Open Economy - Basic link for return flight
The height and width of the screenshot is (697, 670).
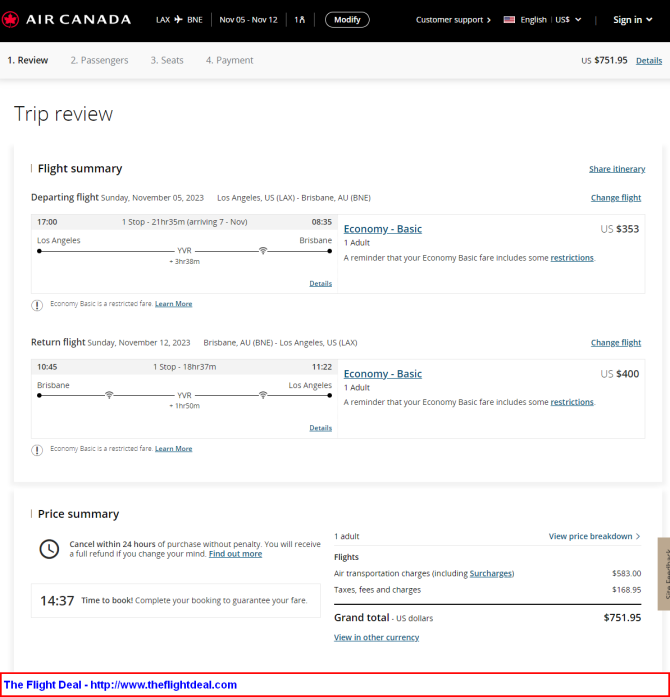[x=383, y=374]
